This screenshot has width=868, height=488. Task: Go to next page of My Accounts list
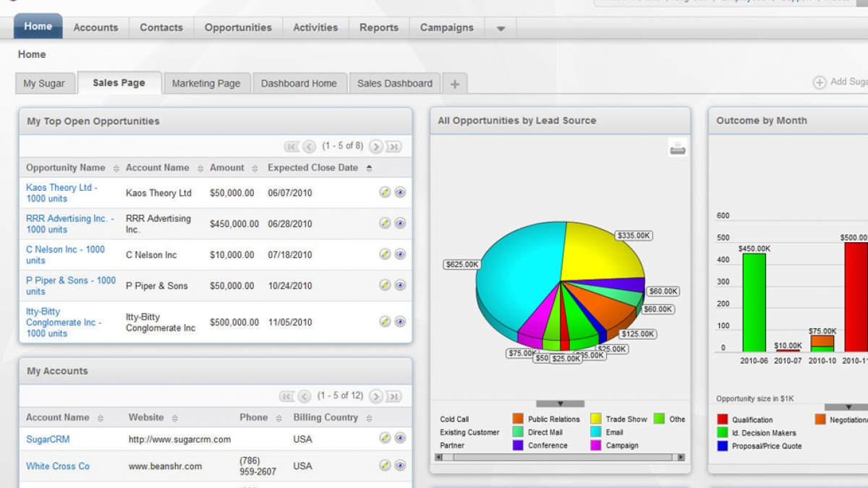point(375,396)
